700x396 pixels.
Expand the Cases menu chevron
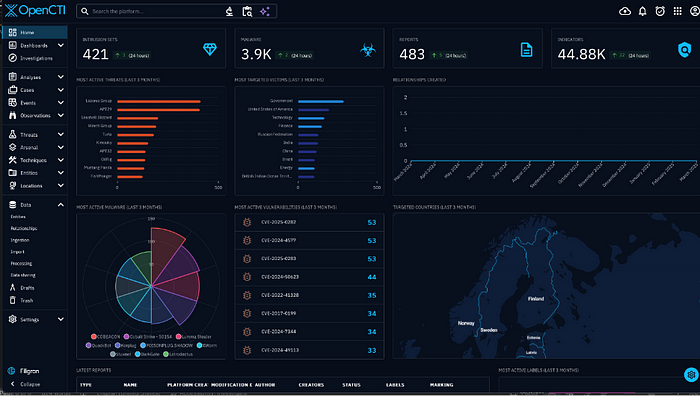61,90
